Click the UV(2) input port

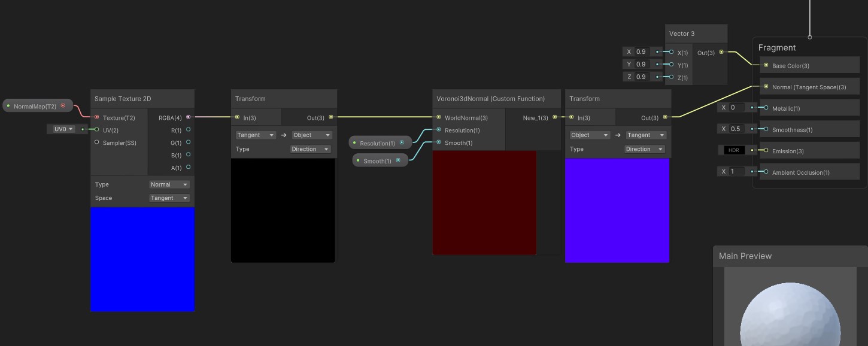pos(97,129)
